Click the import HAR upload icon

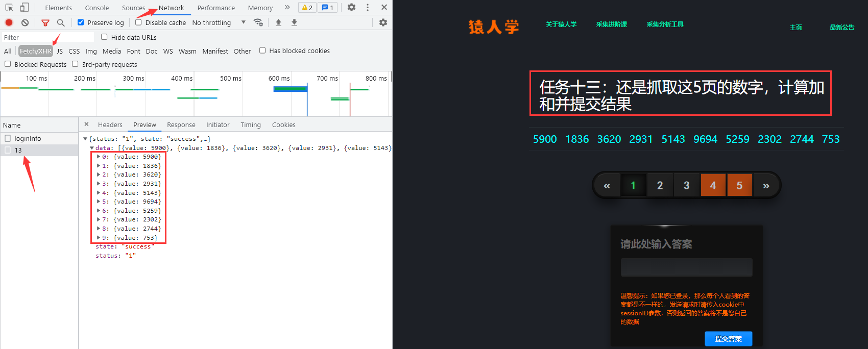(278, 22)
